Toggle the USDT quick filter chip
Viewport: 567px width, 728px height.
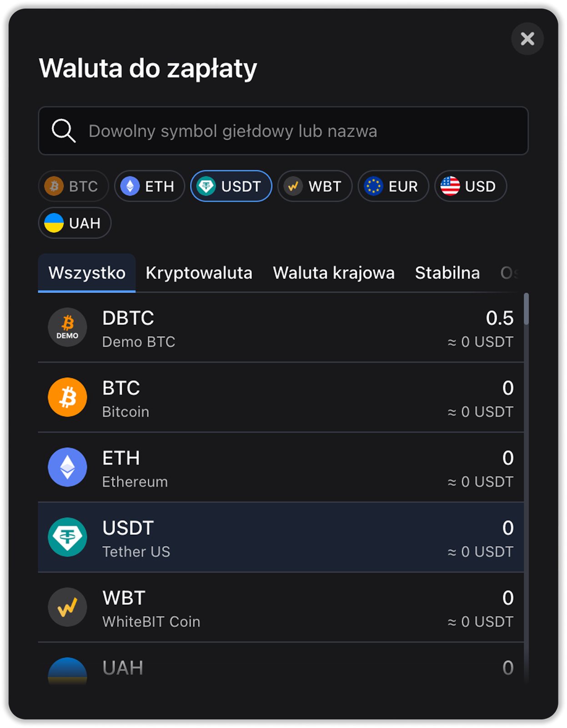point(231,186)
